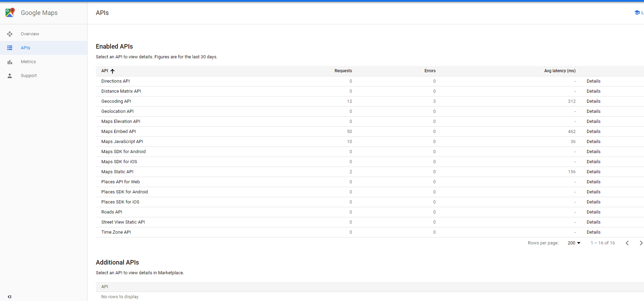Sort by Avg latency (ms) header

click(x=560, y=71)
